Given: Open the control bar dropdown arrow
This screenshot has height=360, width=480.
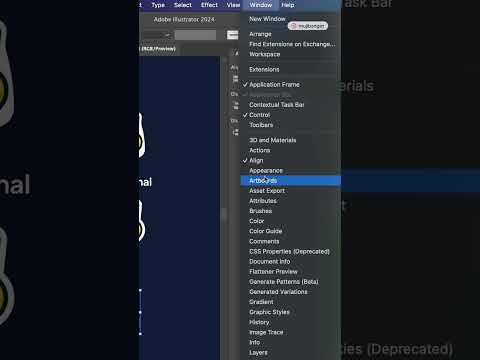Looking at the screenshot, I should 167,35.
